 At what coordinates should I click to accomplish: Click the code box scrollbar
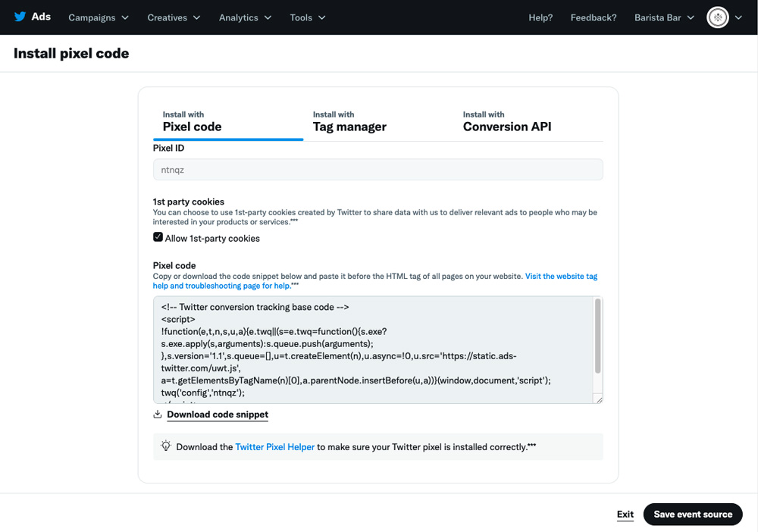pos(597,336)
